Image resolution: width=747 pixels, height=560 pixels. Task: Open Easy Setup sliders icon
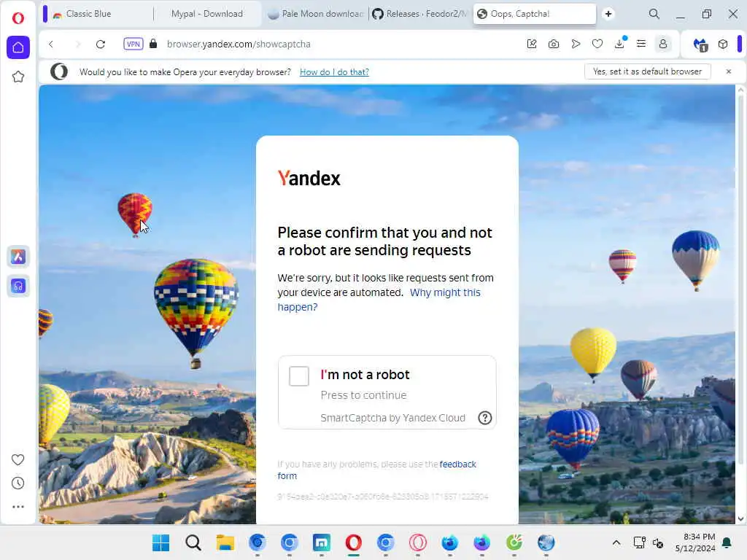tap(641, 44)
